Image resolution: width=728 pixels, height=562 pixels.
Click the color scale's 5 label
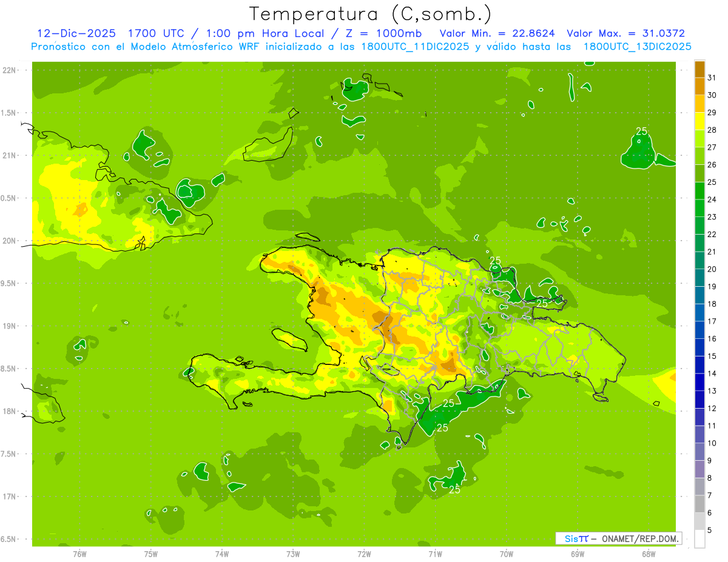click(x=710, y=530)
